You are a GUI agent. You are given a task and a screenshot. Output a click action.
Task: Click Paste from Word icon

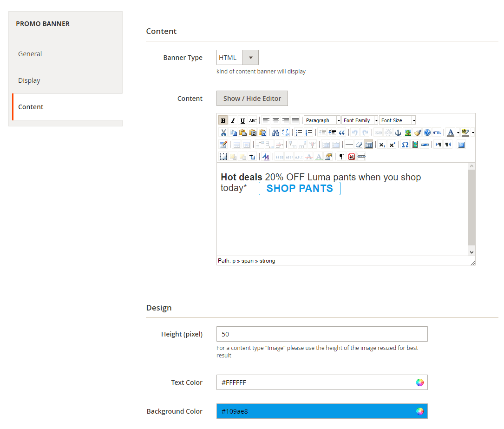[262, 132]
